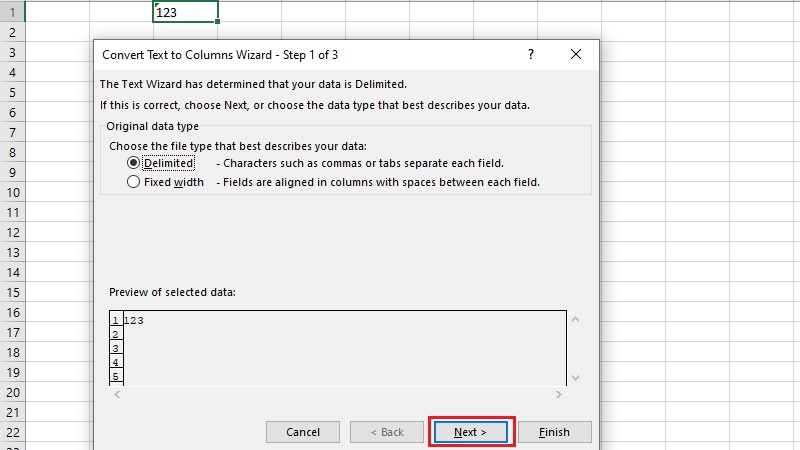Select row 1 header in the sheet

[12, 12]
